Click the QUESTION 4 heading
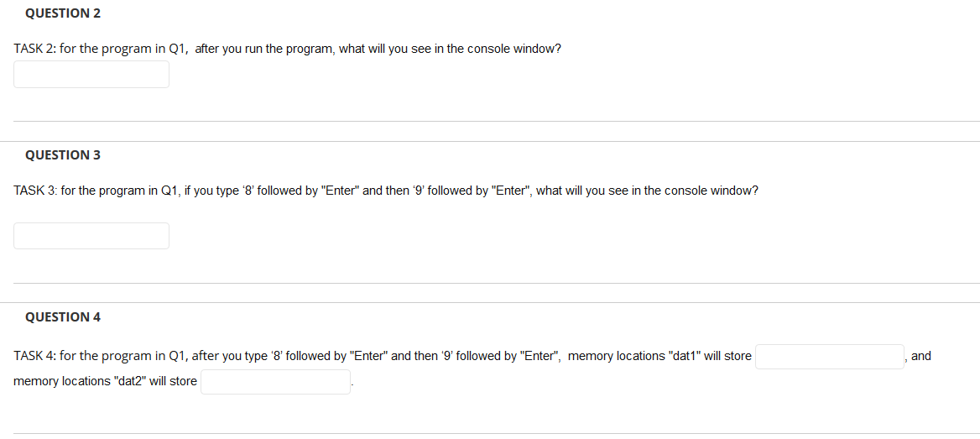Image resolution: width=980 pixels, height=439 pixels. [x=63, y=317]
